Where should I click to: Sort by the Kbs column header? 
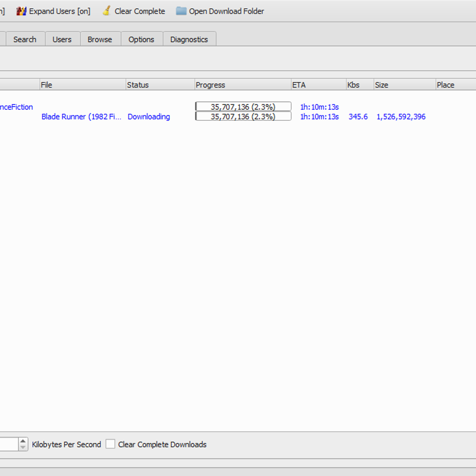[360, 85]
